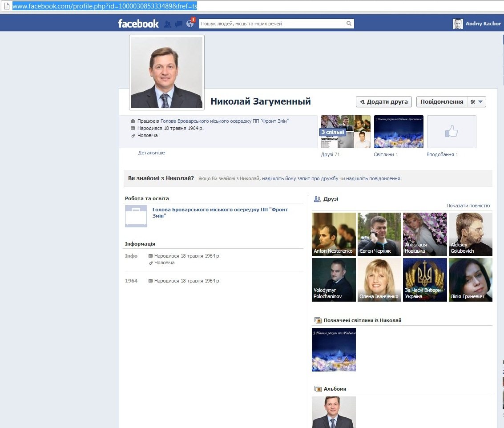This screenshot has width=504, height=428.
Task: Open the main profile picture
Action: coord(167,73)
